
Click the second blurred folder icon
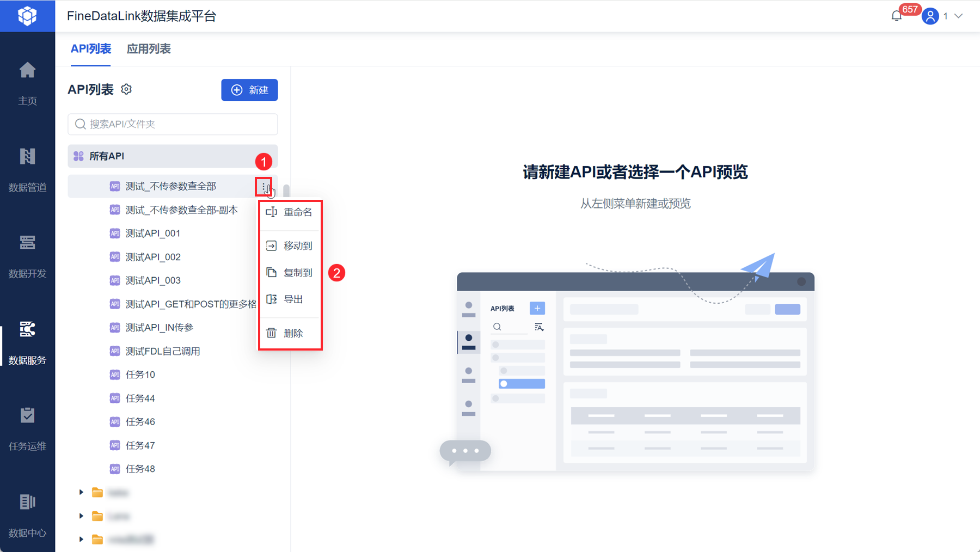pyautogui.click(x=97, y=516)
